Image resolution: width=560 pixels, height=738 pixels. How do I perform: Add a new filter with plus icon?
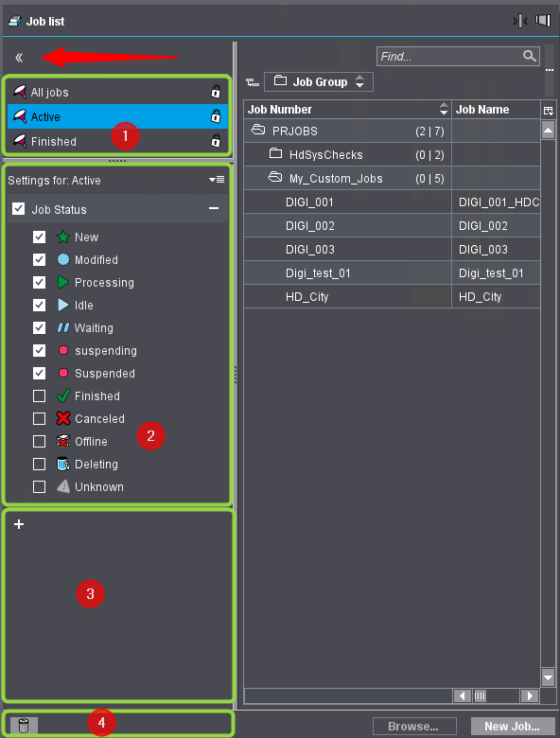click(19, 524)
